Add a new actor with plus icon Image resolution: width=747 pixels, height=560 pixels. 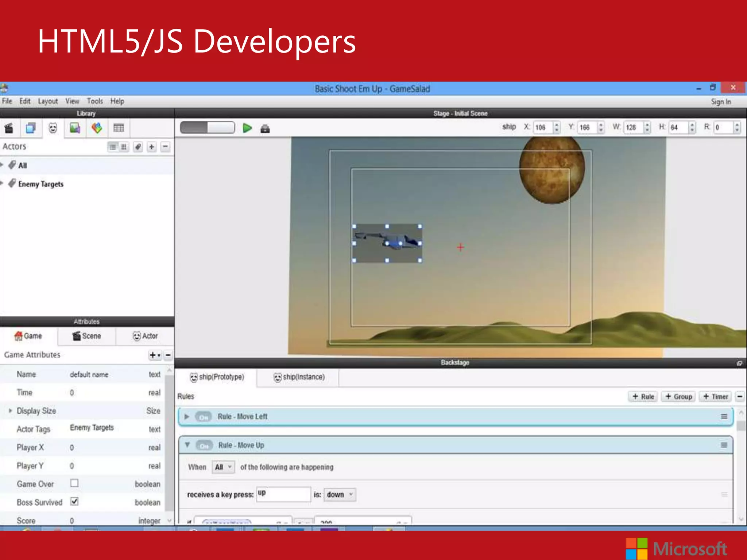(x=152, y=147)
